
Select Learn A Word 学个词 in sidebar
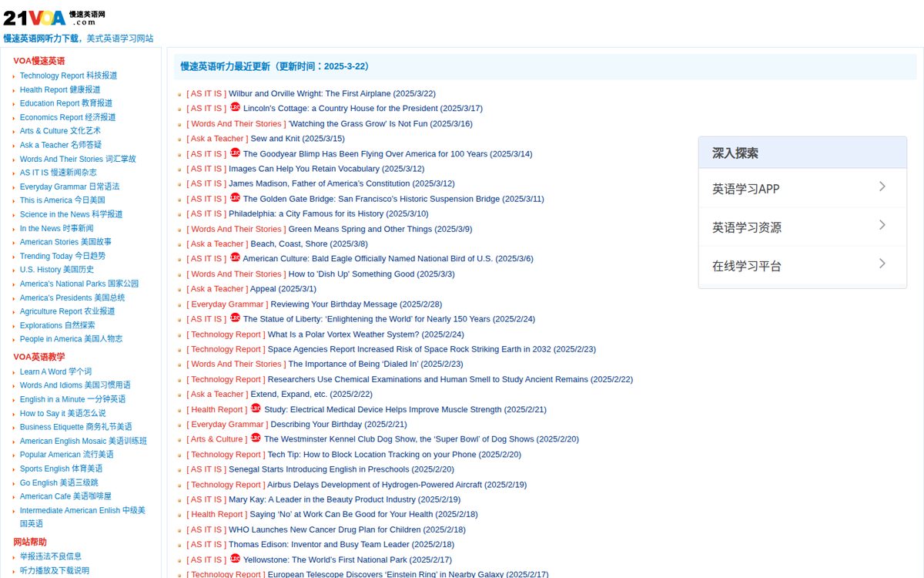point(55,371)
